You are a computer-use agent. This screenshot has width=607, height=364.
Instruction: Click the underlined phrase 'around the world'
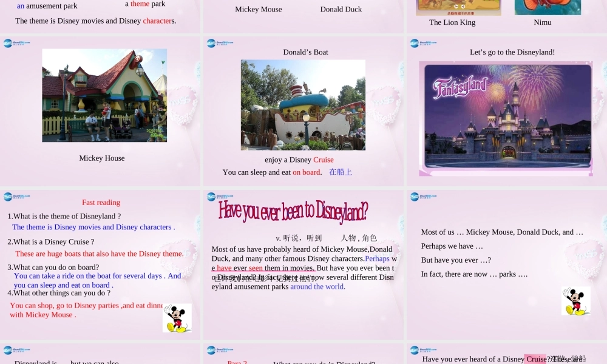317,286
